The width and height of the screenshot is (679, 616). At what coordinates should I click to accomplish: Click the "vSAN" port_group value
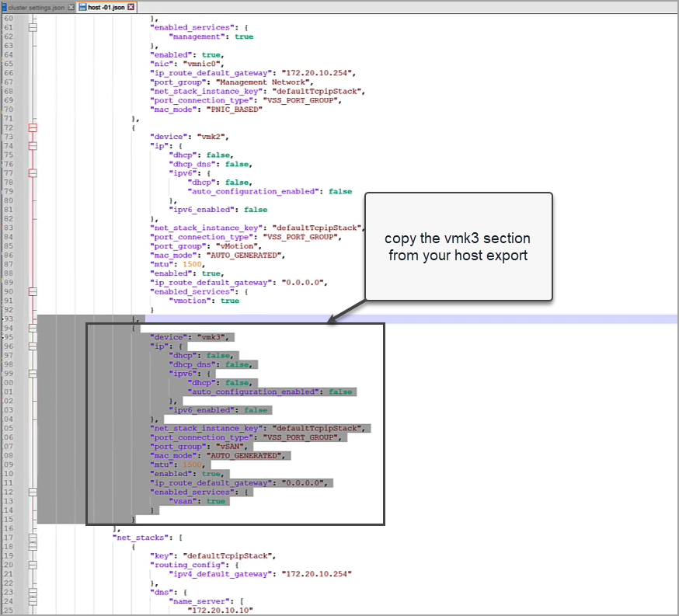click(232, 447)
